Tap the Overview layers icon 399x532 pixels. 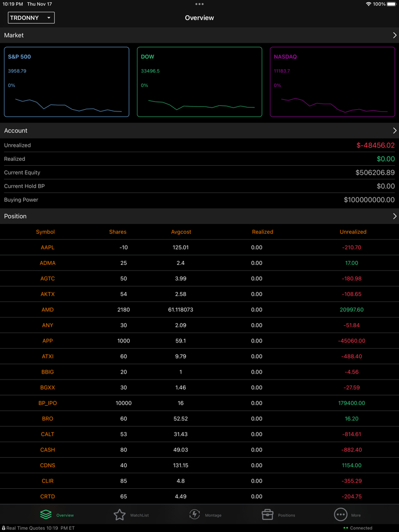click(x=46, y=515)
